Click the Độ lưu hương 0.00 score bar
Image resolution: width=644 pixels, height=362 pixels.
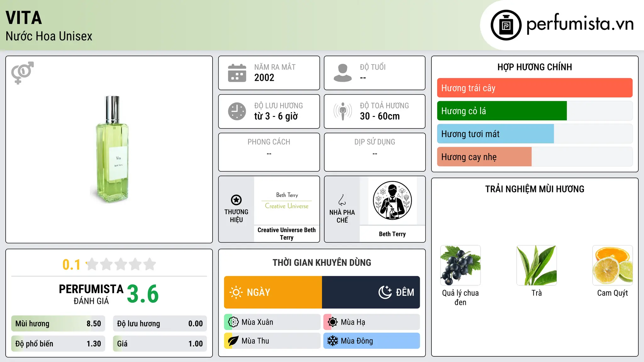click(160, 324)
